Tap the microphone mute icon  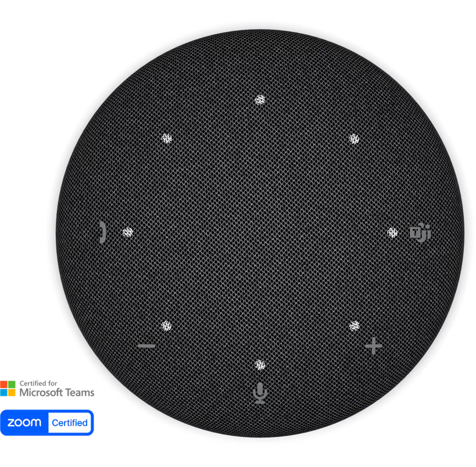click(x=260, y=393)
